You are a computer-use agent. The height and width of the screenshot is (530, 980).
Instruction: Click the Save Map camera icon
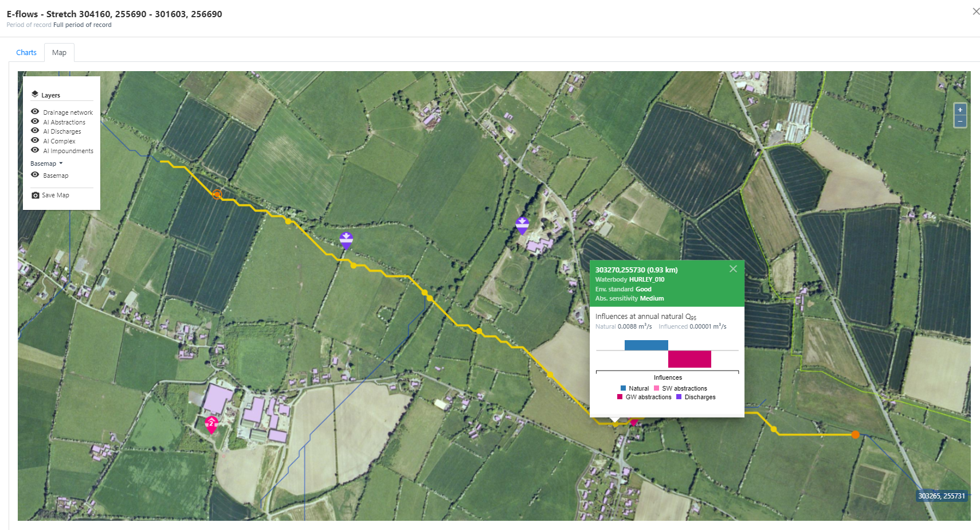coord(36,196)
